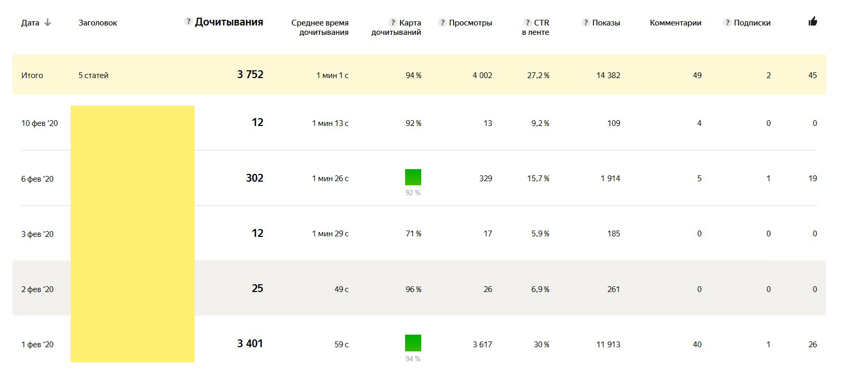Select the 10 фев '20 article row date
Image resolution: width=868 pixels, height=380 pixels.
(x=40, y=123)
